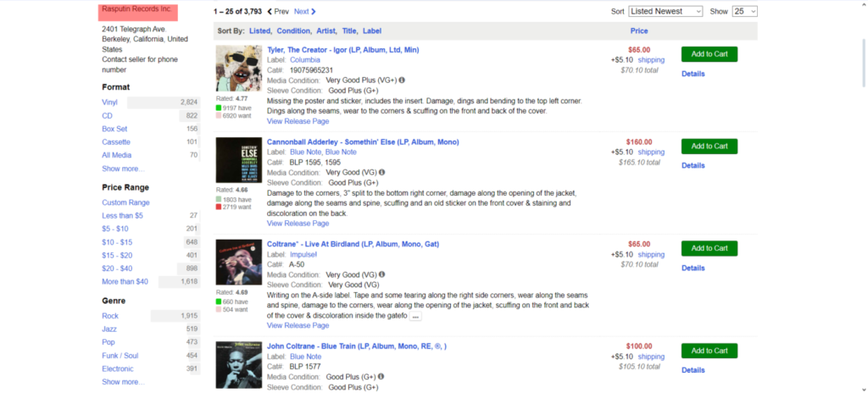Screen dimensions: 868x393
Task: Open Somethin' Else album cover thumbnail
Action: (x=238, y=160)
